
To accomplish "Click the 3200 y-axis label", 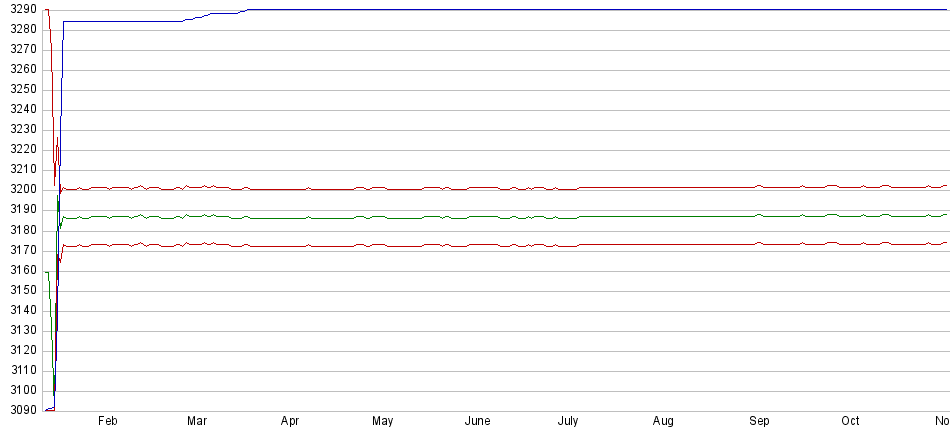I will (21, 189).
